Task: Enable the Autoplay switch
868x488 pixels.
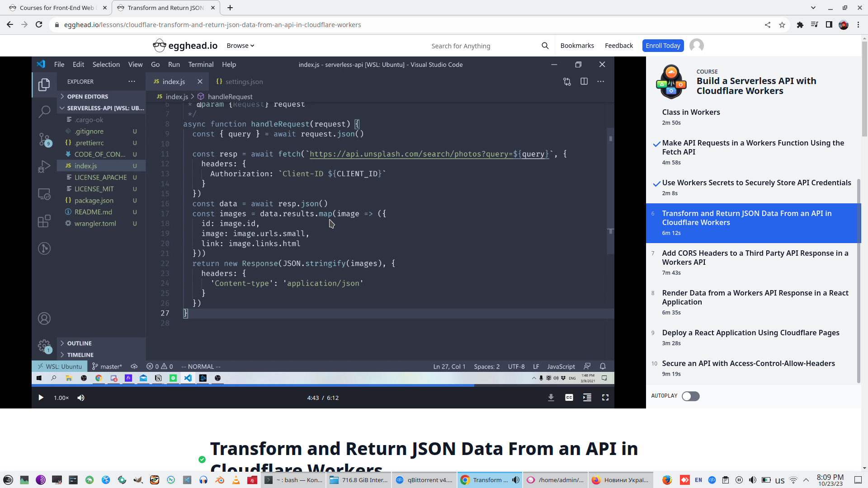Action: (x=690, y=396)
